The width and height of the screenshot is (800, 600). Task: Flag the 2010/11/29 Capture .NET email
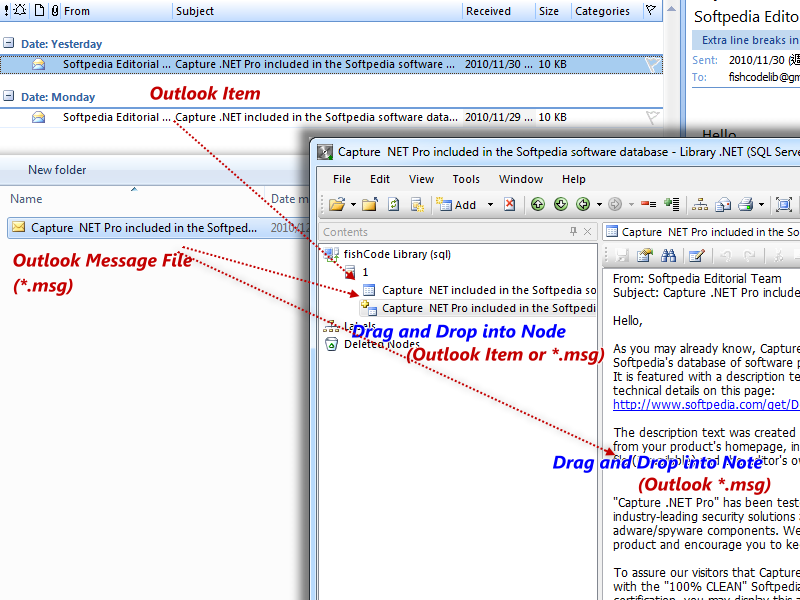point(653,117)
